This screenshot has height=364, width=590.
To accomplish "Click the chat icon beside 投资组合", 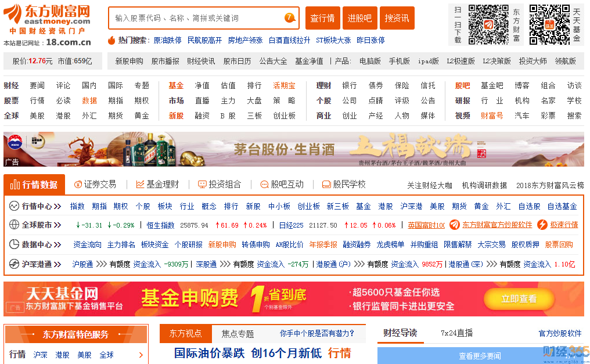I will (203, 184).
